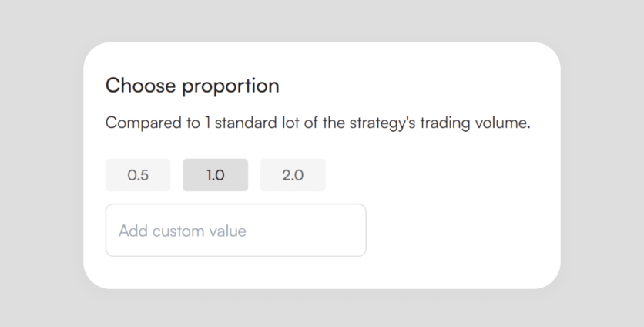
Task: Click the 'Add custom value' placeholder text
Action: 183,231
